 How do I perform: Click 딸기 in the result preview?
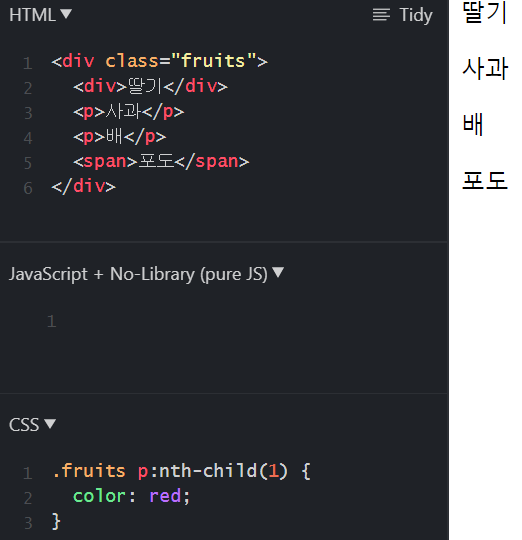coord(484,12)
